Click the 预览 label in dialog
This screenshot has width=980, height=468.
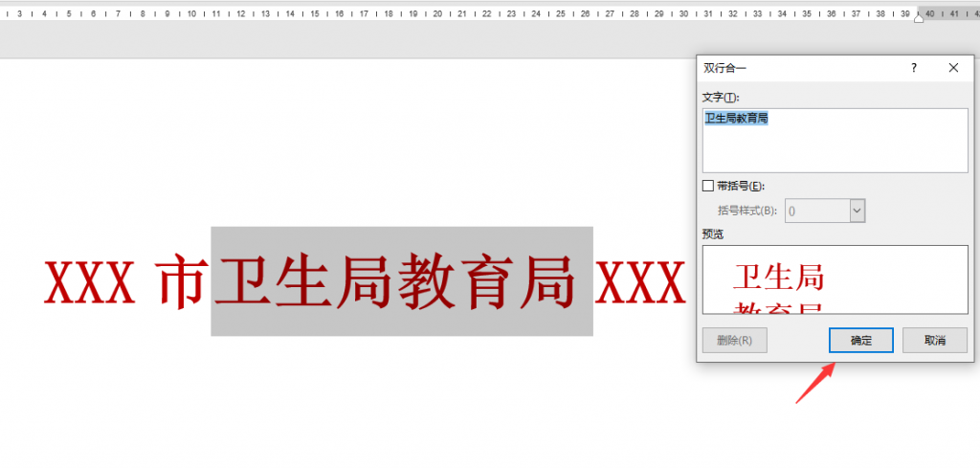714,233
